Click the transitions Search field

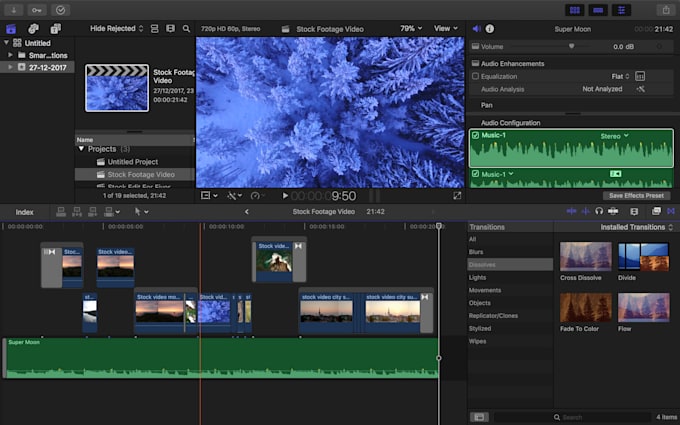pos(572,417)
